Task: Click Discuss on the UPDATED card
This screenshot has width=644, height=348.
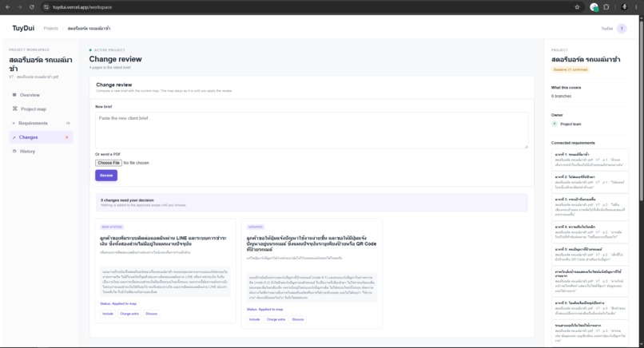Action: (298, 319)
